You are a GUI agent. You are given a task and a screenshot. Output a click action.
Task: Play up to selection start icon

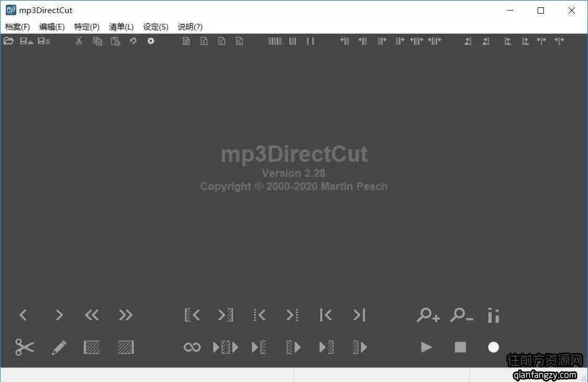259,347
